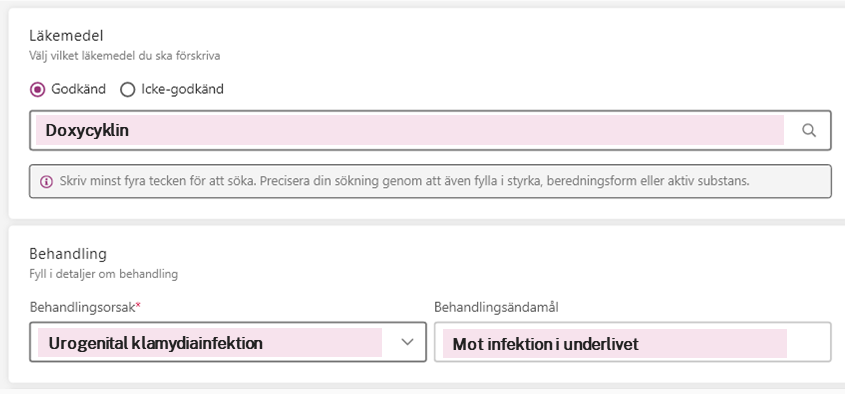Click the red required asterisk by Behandlingsorsak
This screenshot has height=394, width=845.
[138, 306]
